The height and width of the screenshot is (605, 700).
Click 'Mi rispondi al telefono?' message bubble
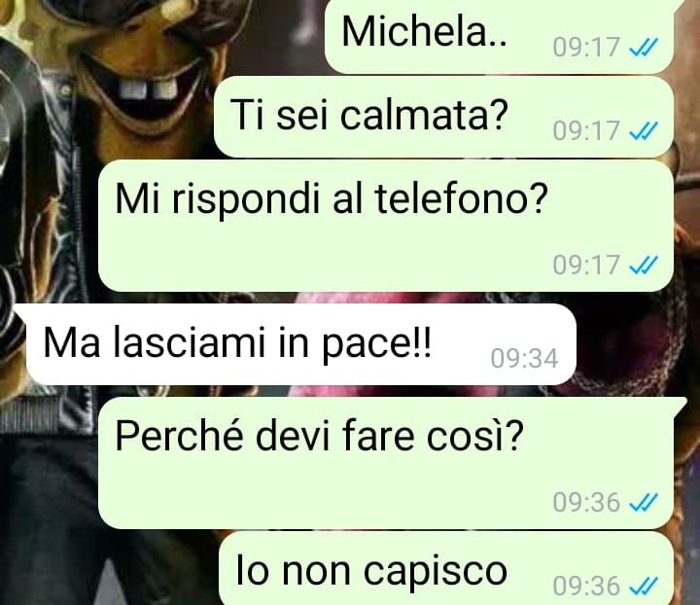386,226
